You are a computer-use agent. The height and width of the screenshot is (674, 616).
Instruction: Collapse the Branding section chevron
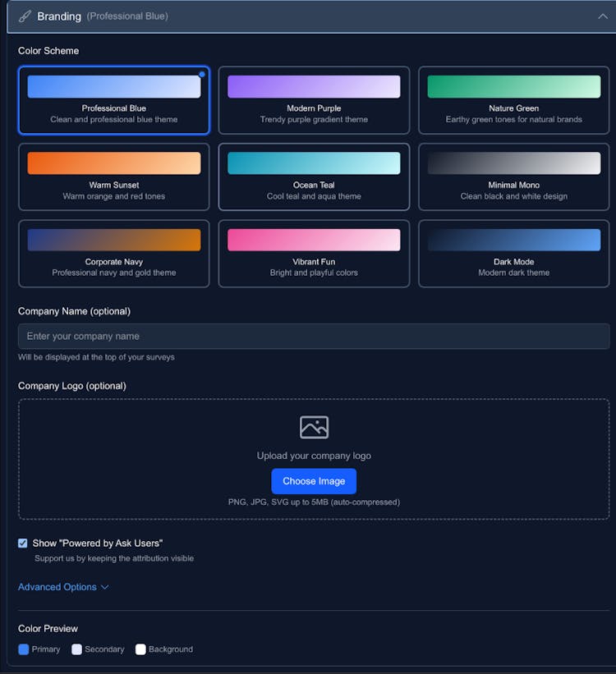point(602,16)
